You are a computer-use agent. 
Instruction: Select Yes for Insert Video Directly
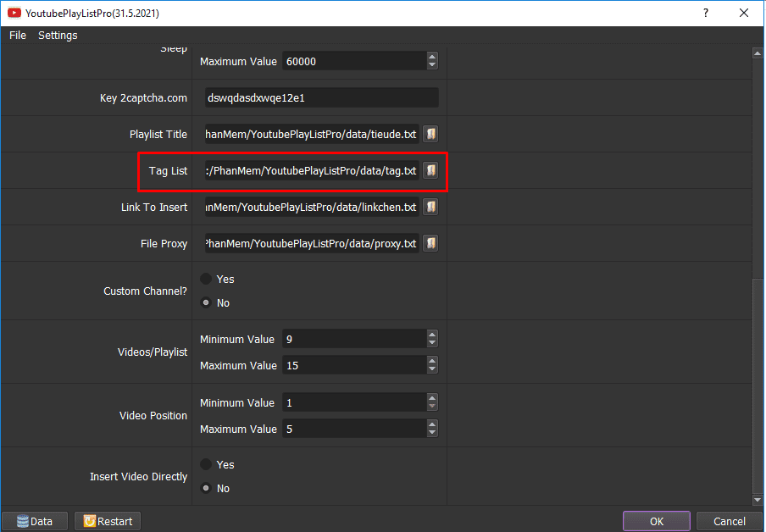(206, 464)
